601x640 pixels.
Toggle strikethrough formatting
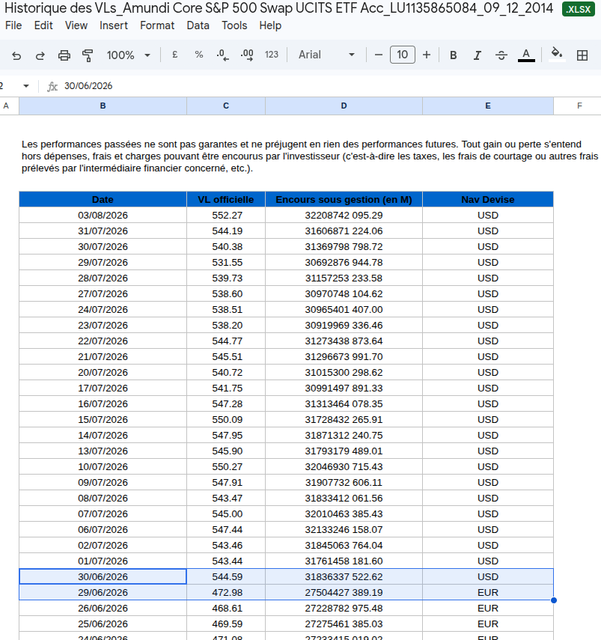(x=501, y=55)
